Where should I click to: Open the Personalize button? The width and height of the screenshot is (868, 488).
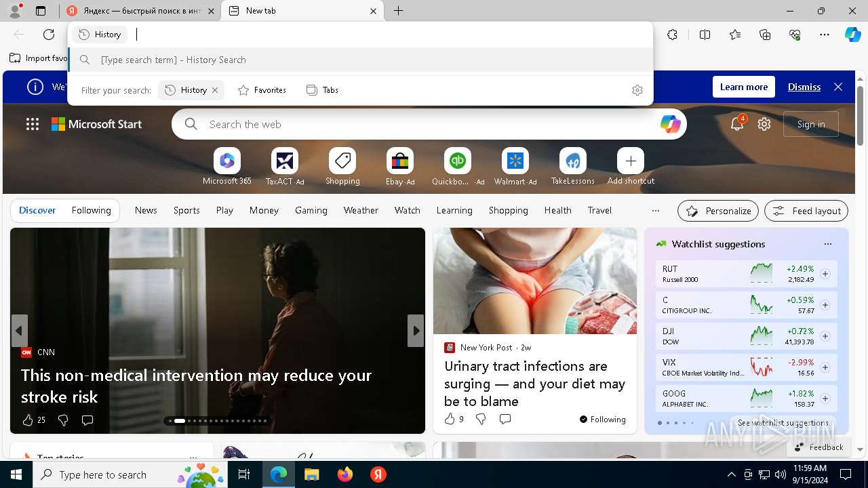pos(718,211)
